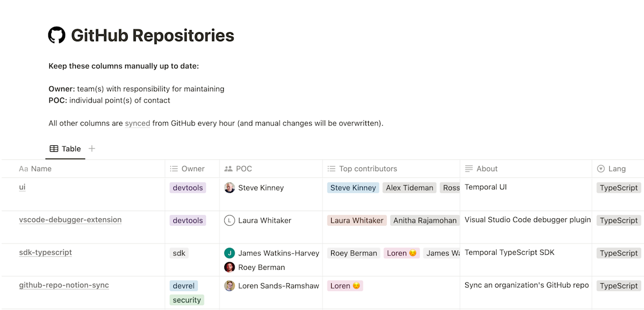Select the Table view tab
The width and height of the screenshot is (644, 310).
click(65, 149)
